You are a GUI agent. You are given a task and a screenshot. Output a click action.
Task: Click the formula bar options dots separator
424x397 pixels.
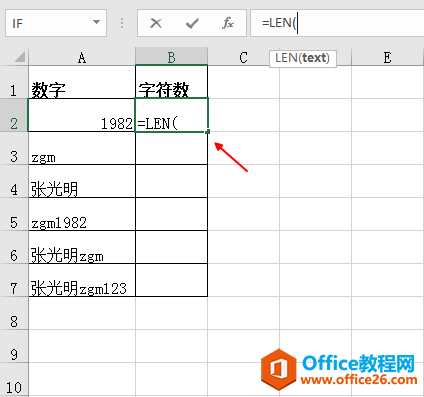pos(122,23)
